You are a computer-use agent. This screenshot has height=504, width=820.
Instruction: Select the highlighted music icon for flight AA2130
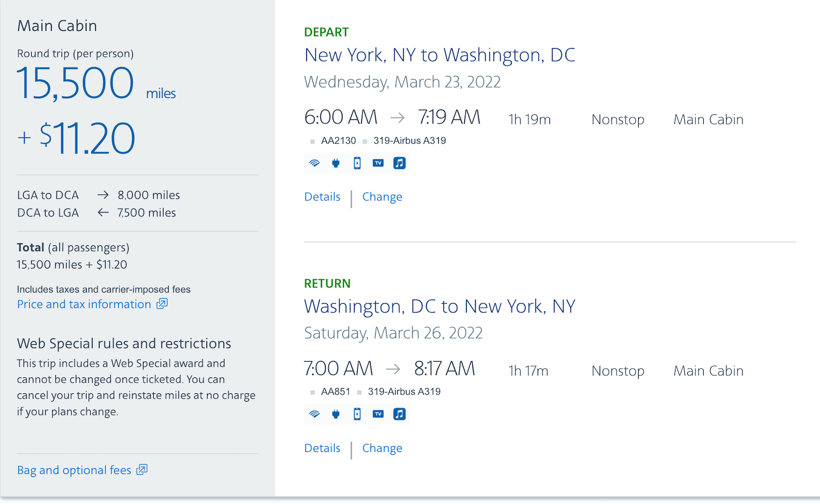[399, 163]
